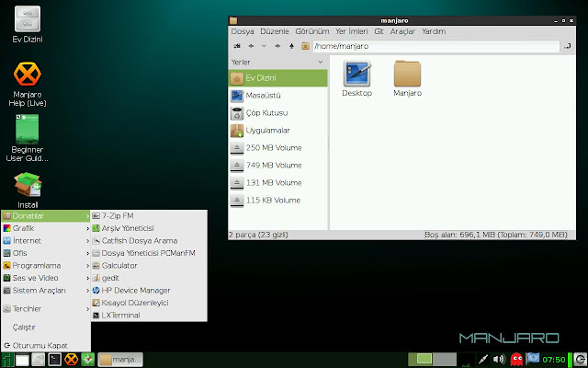This screenshot has height=368, width=588.
Task: Launch HP Device Manager
Action: click(x=149, y=291)
